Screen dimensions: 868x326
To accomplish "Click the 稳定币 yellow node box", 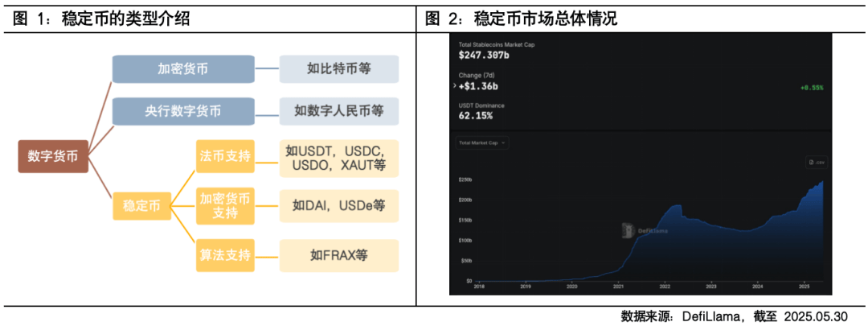I will click(141, 206).
